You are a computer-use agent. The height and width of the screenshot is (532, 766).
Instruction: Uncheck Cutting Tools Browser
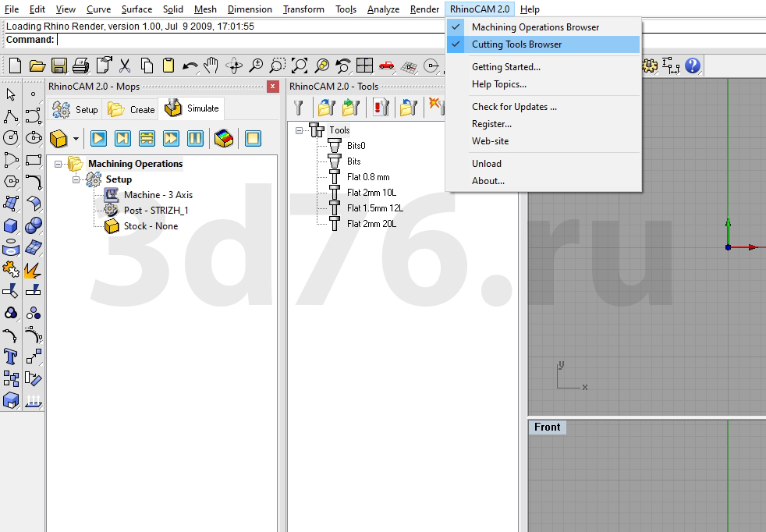543,44
